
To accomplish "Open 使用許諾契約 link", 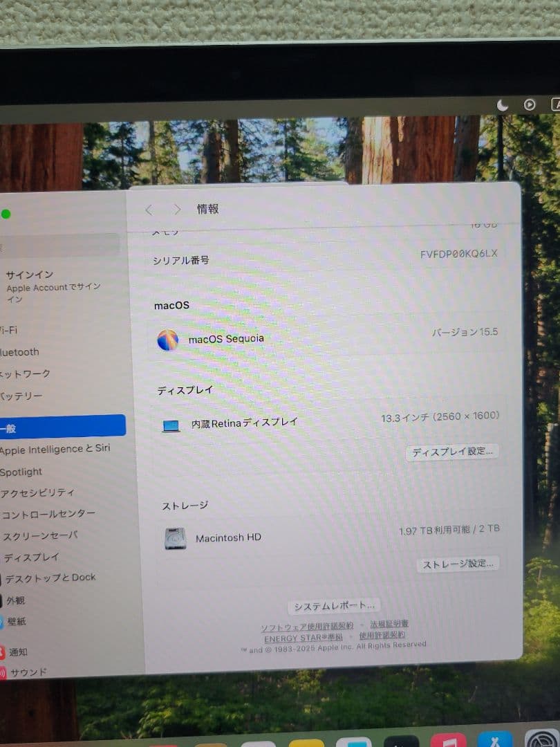I will (x=382, y=636).
